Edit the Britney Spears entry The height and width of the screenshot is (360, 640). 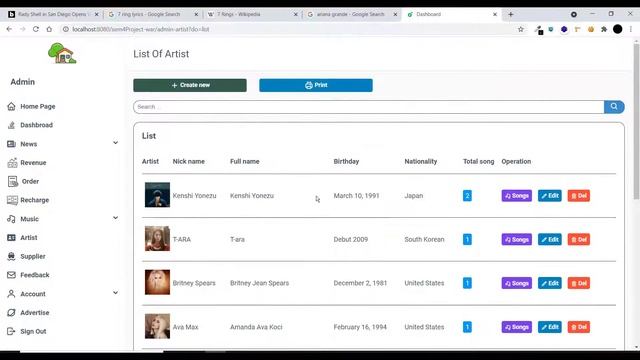click(x=550, y=283)
